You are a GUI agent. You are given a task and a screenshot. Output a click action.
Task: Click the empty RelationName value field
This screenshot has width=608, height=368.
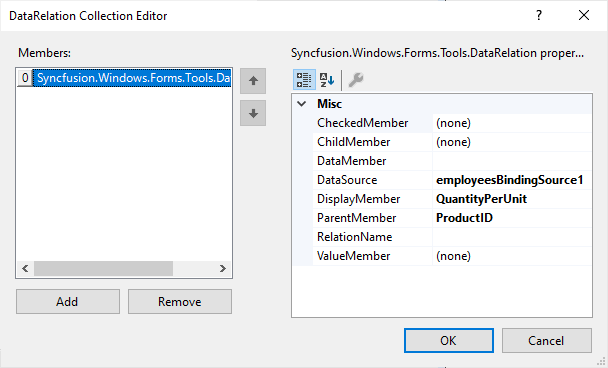512,237
